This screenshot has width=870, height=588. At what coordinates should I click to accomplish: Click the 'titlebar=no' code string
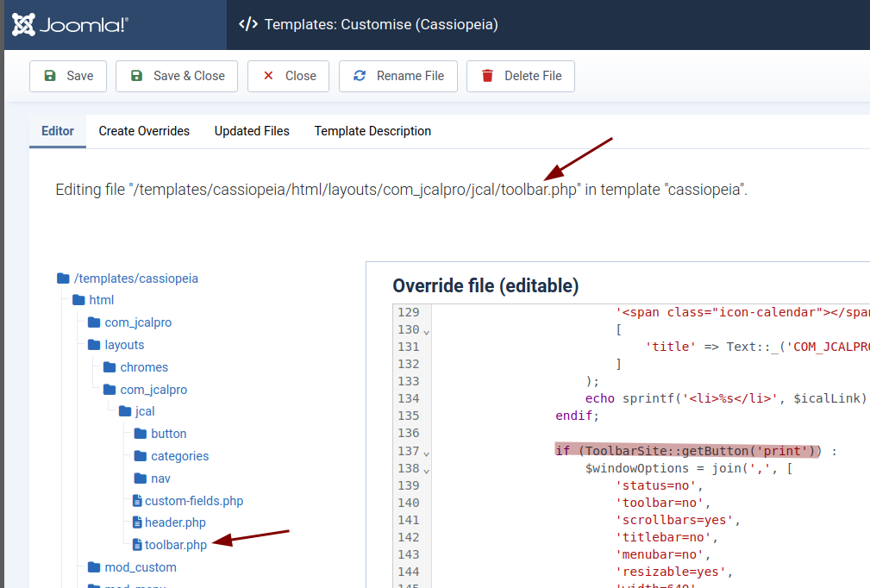[x=662, y=537]
